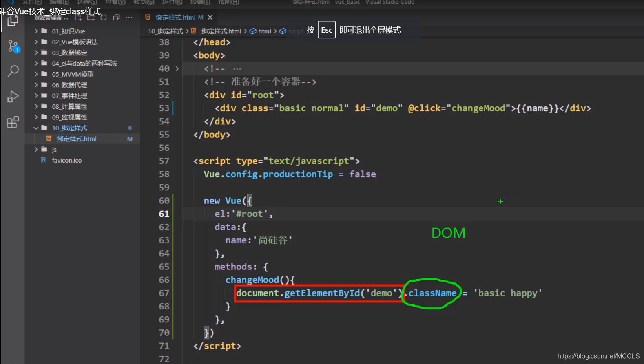Refresh the explorer file tree
This screenshot has width=644, height=364.
(x=104, y=18)
